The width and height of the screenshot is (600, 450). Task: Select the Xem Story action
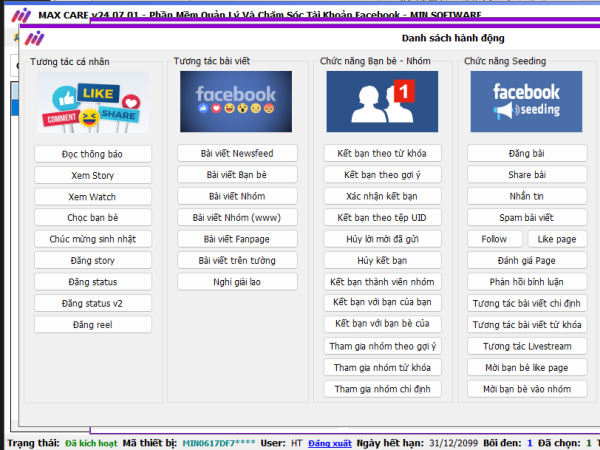click(x=93, y=175)
